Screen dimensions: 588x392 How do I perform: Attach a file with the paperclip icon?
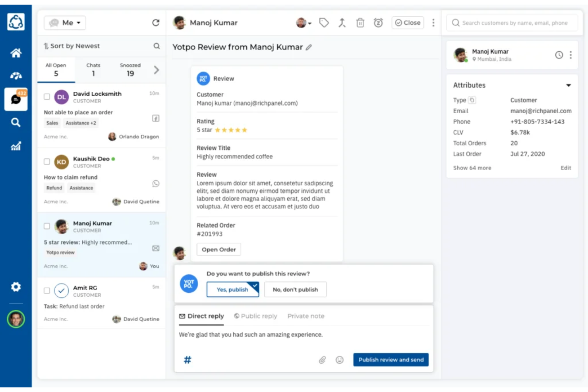(x=322, y=360)
